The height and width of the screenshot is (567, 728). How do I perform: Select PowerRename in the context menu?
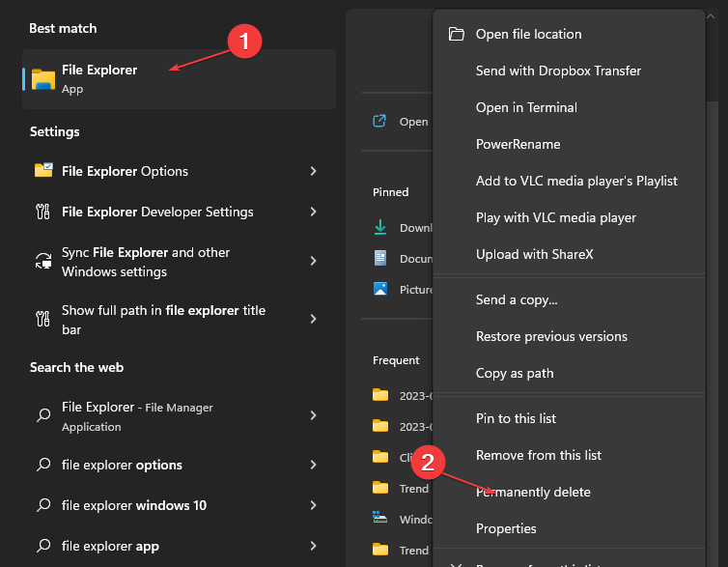coord(518,144)
